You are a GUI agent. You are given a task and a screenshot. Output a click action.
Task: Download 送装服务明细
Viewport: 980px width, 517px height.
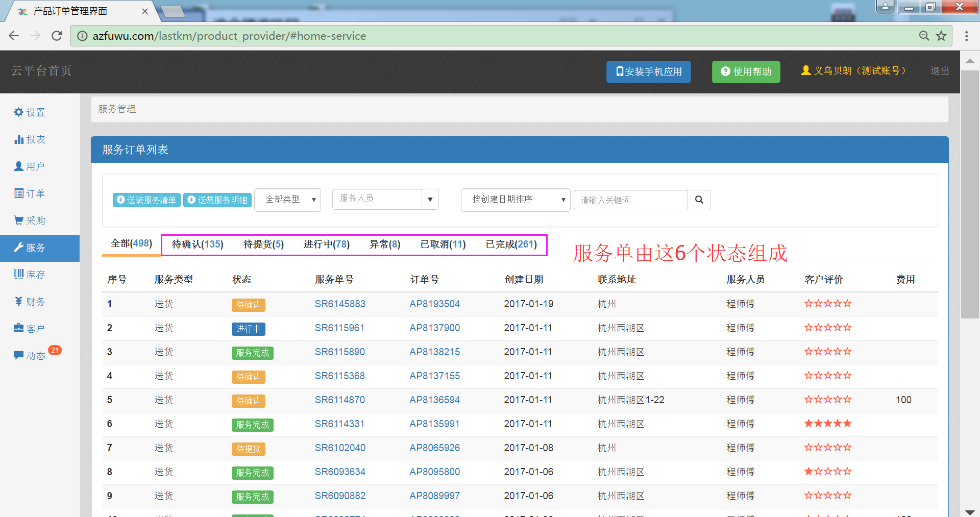217,200
